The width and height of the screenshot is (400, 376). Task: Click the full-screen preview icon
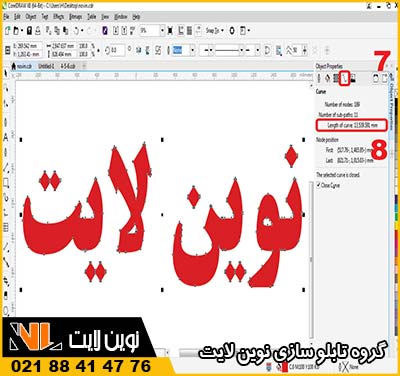click(170, 31)
